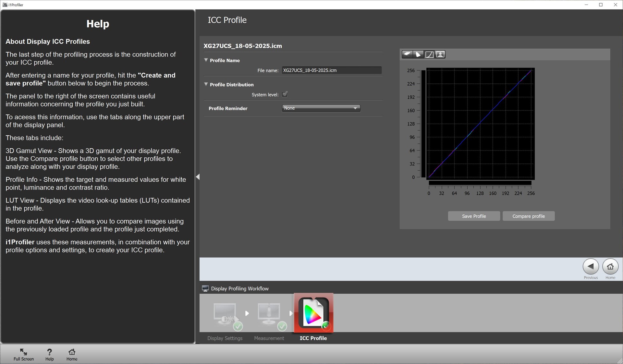Image resolution: width=623 pixels, height=364 pixels.
Task: Collapse the Profile Distribution section
Action: click(206, 84)
